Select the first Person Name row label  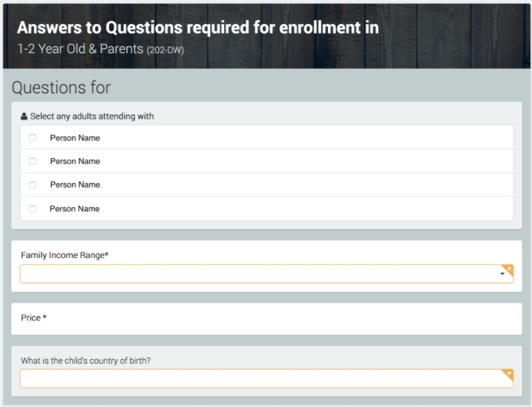[x=75, y=138]
